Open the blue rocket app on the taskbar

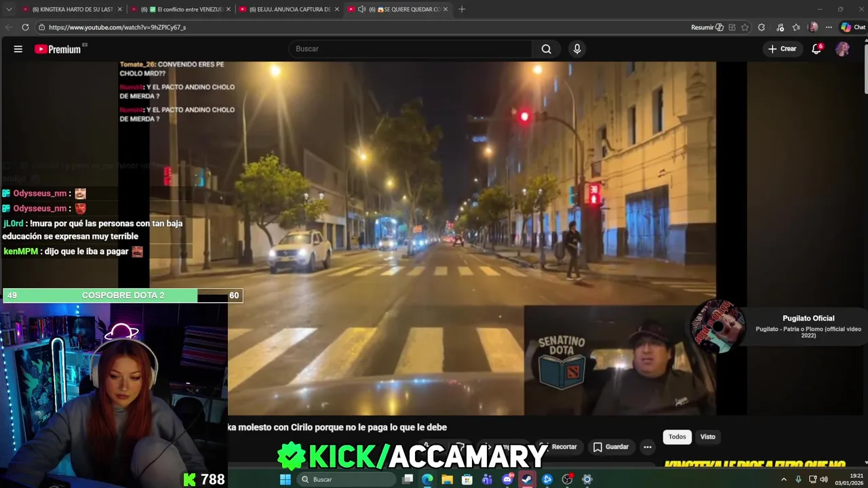click(x=547, y=479)
